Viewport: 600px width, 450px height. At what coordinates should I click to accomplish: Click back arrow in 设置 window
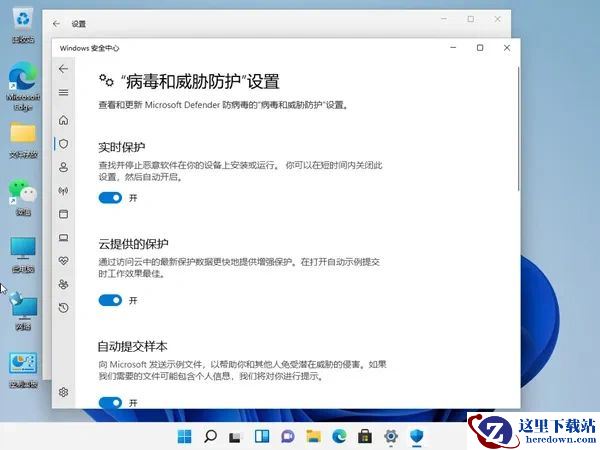tap(56, 24)
